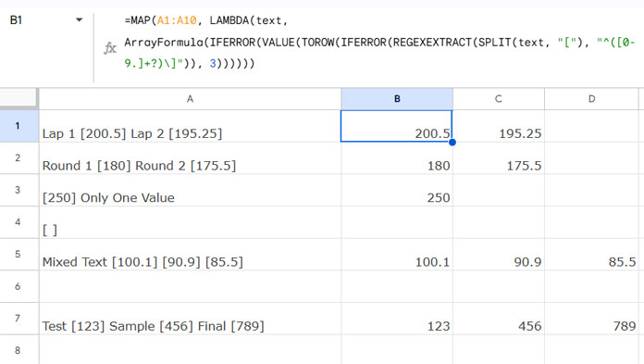Select the row 5 header
644x364 pixels.
point(19,254)
